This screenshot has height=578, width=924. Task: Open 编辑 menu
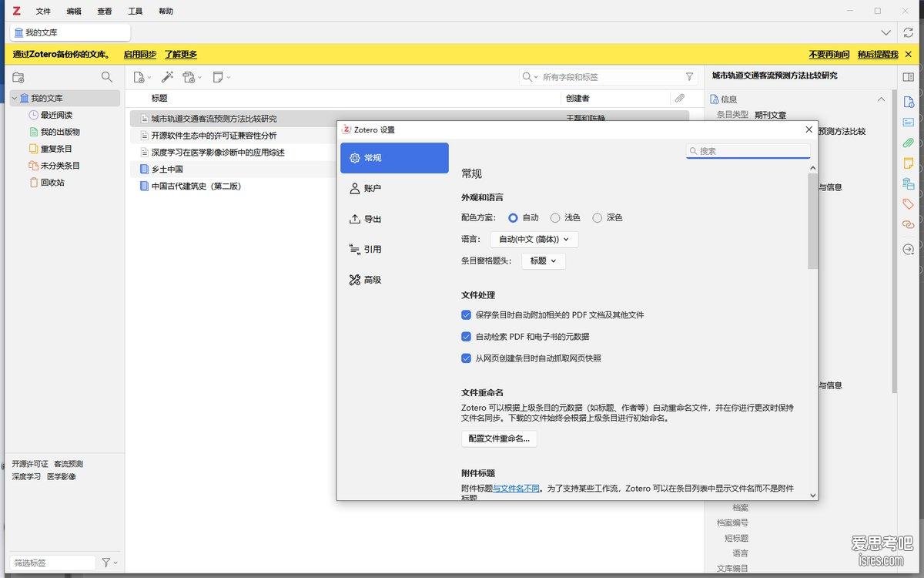click(74, 12)
